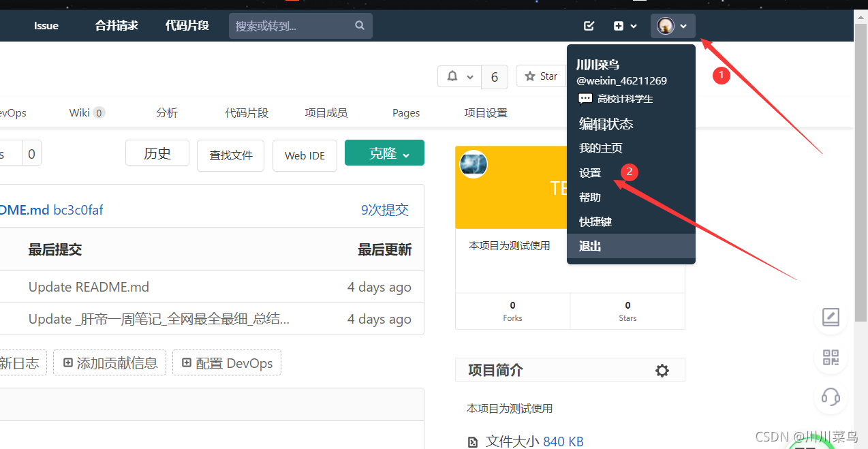This screenshot has height=449, width=868.
Task: Open the 项目设置 tab
Action: click(x=486, y=113)
